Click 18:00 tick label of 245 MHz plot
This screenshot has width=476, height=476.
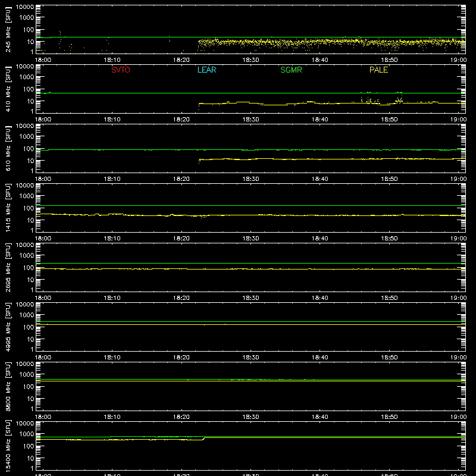(x=43, y=60)
